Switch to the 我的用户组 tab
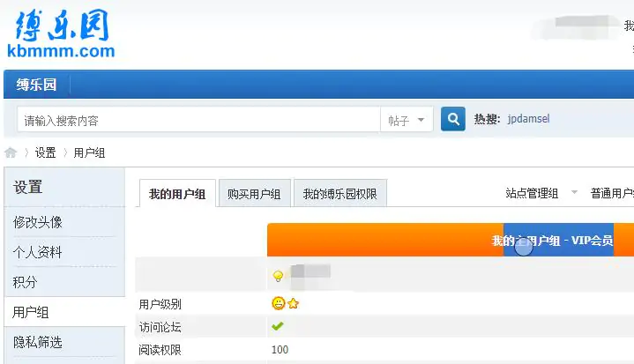This screenshot has width=634, height=364. pyautogui.click(x=177, y=194)
